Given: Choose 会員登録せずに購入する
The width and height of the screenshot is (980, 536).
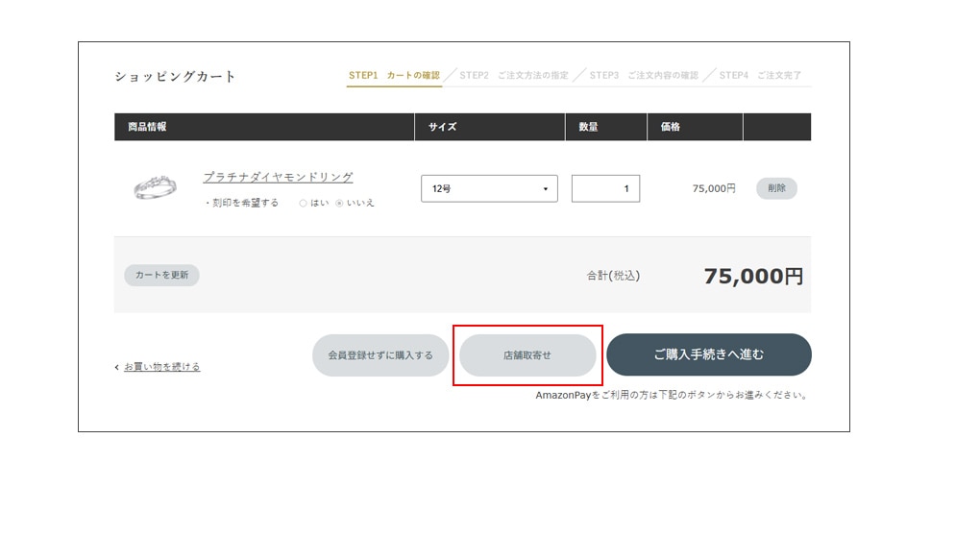Looking at the screenshot, I should [x=380, y=355].
